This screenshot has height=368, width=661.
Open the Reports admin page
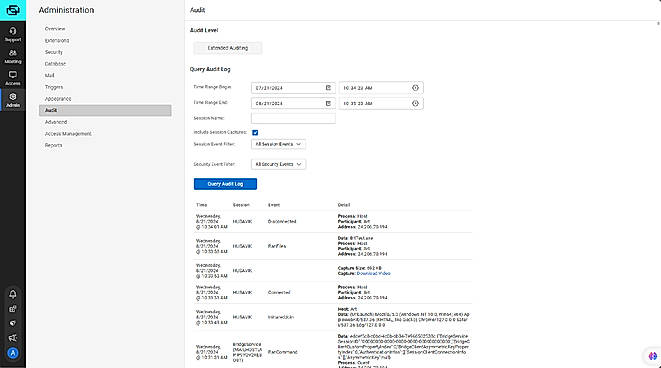[x=54, y=145]
